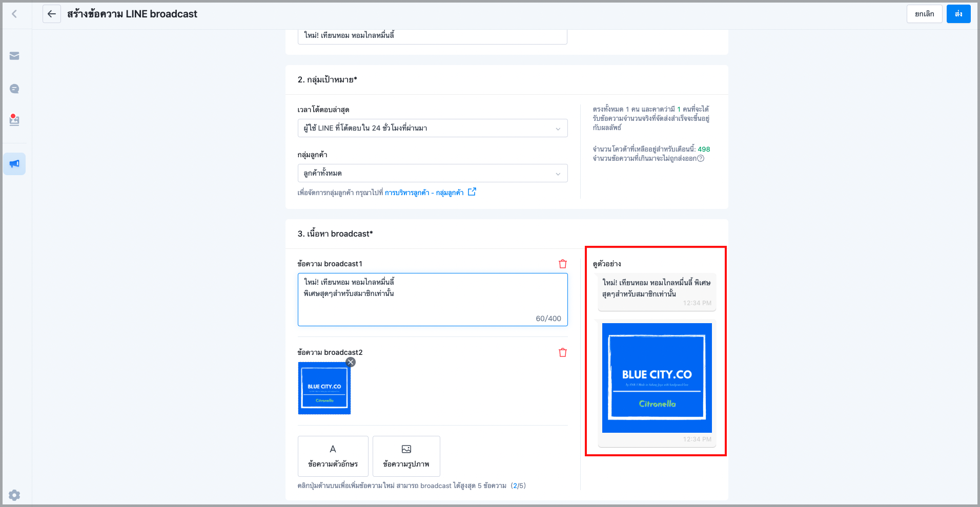Click the (2/5) message count text
This screenshot has width=980, height=507.
click(x=518, y=485)
